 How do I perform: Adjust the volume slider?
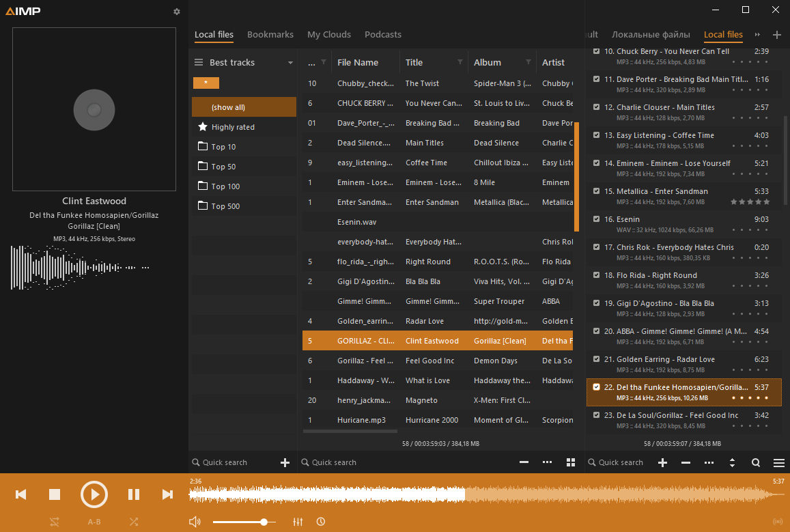pos(244,522)
